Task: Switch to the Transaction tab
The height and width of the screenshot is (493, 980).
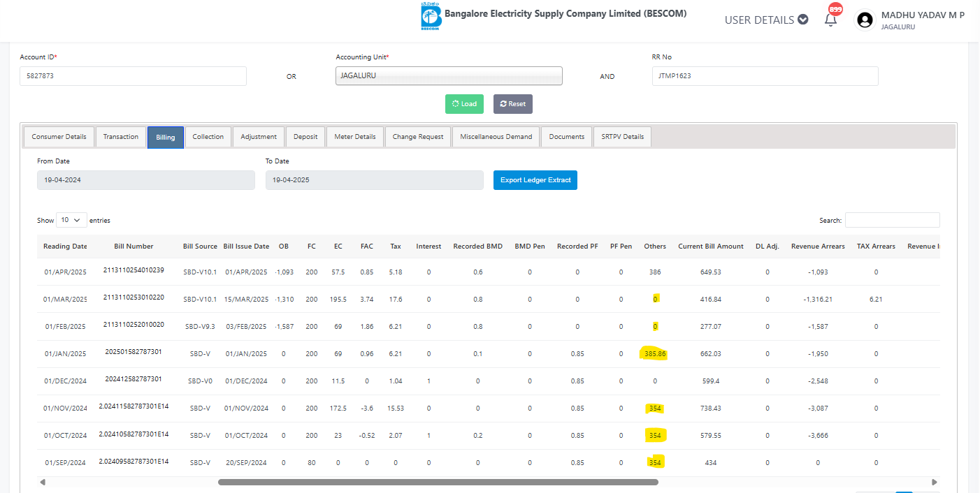Action: [121, 137]
